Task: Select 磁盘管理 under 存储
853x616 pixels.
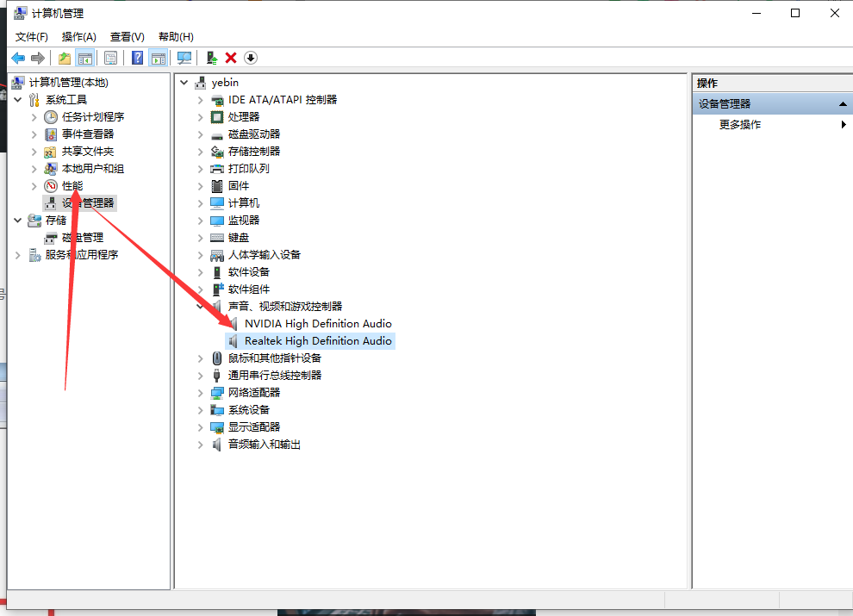Action: [82, 238]
